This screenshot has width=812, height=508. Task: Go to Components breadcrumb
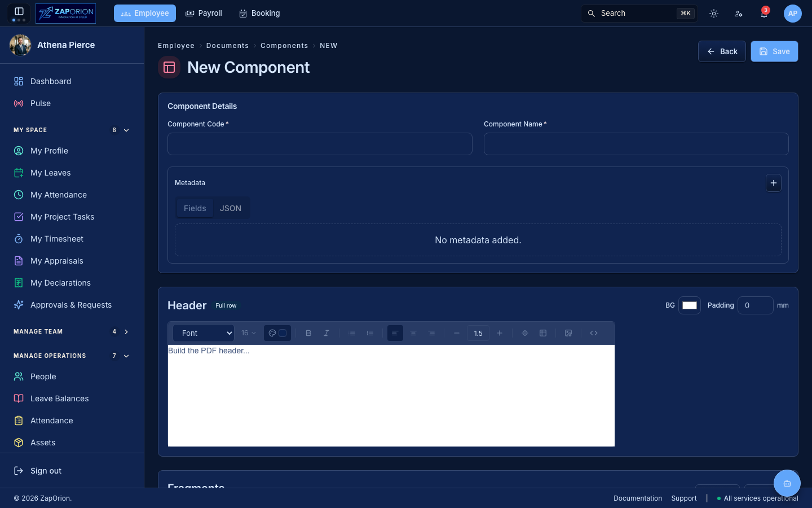tap(284, 46)
